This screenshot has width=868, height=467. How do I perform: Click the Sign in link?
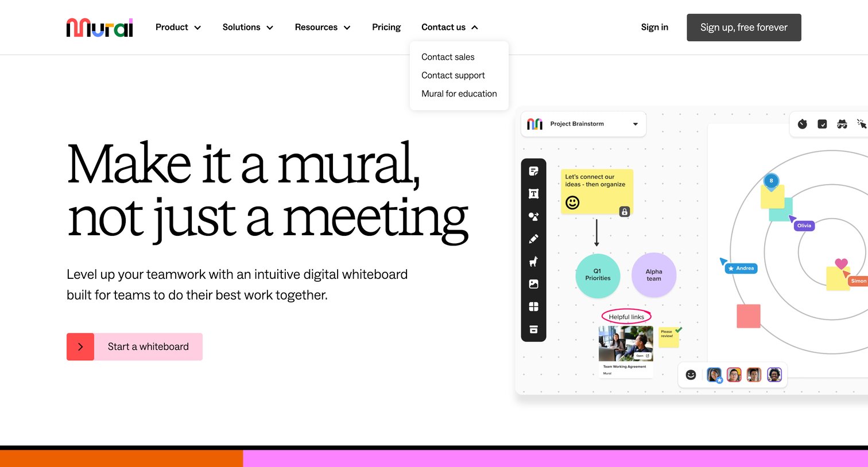pos(654,27)
